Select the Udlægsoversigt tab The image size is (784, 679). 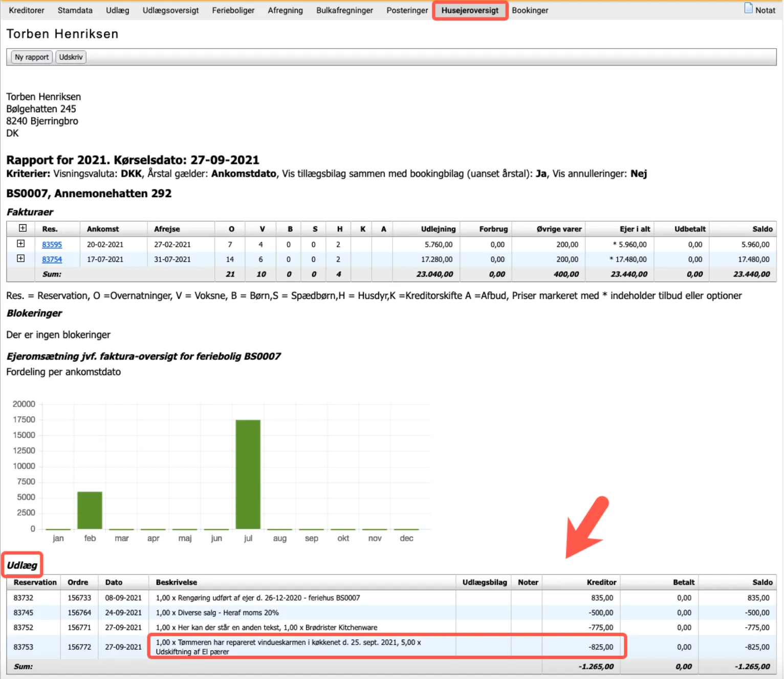click(170, 10)
